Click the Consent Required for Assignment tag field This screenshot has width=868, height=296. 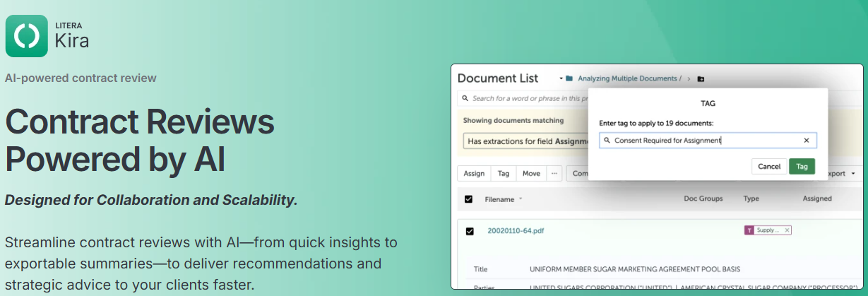pos(708,141)
